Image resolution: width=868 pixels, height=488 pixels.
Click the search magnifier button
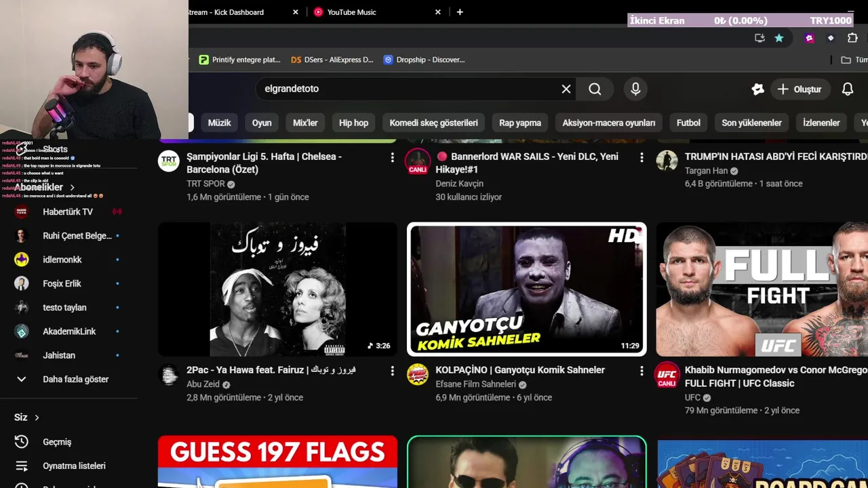click(595, 89)
